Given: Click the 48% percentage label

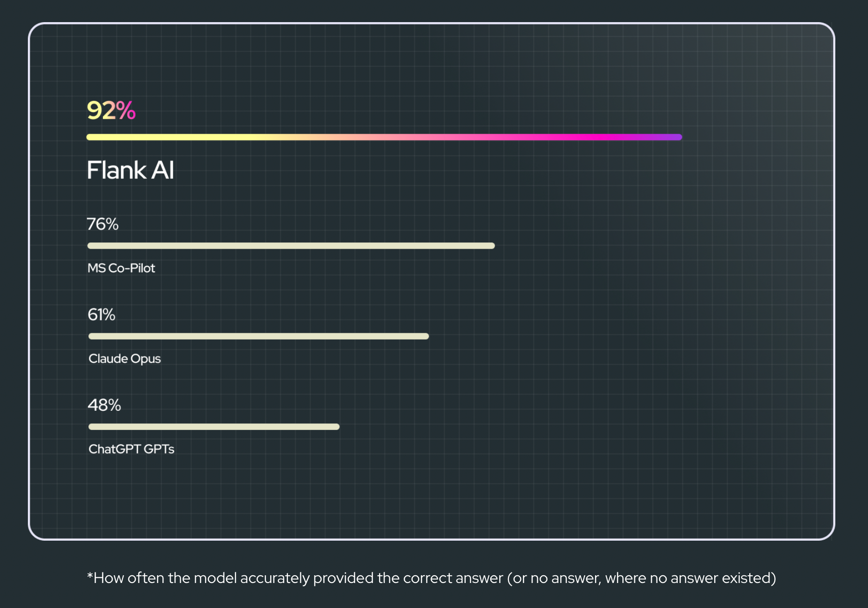Looking at the screenshot, I should tap(104, 405).
